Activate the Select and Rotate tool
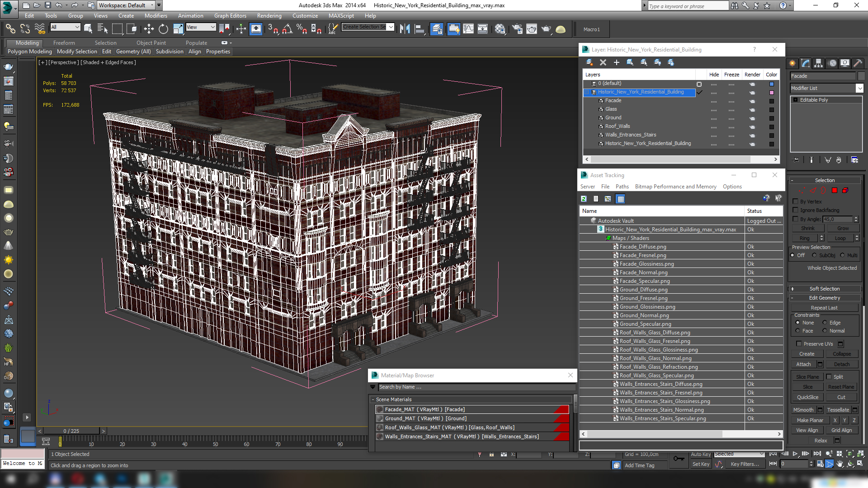The width and height of the screenshot is (868, 488). coord(163,29)
